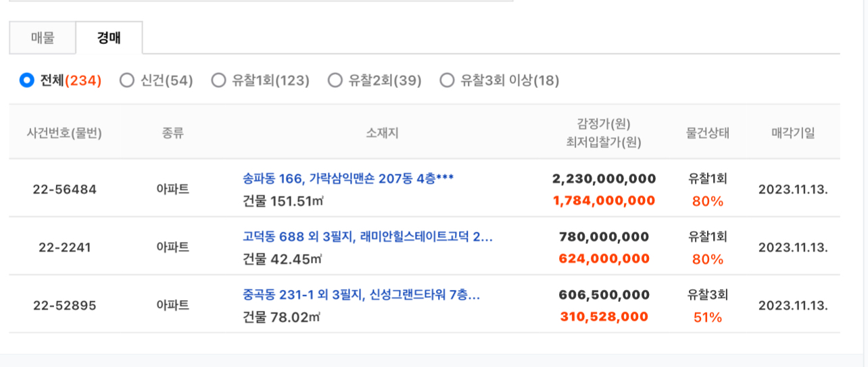Click case number 22-52895

65,305
